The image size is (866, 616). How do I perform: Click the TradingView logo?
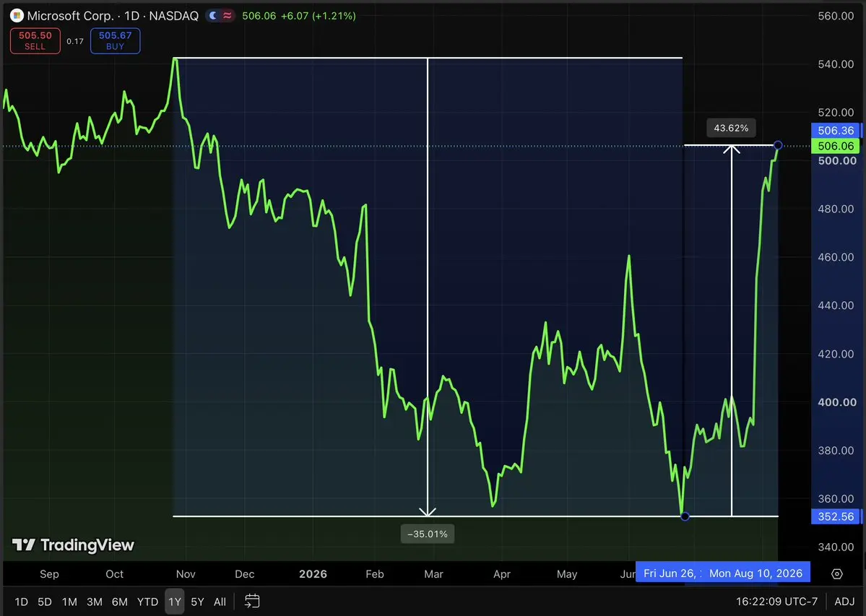click(x=74, y=545)
